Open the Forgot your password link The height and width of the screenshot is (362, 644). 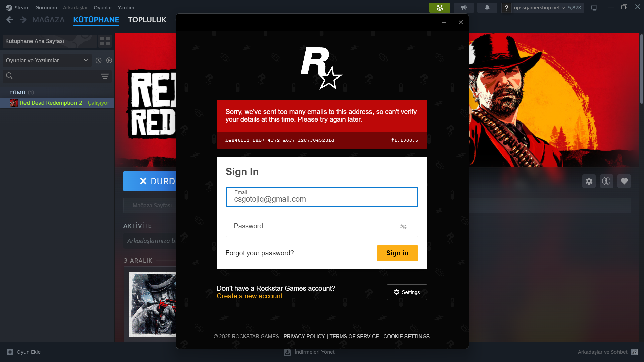[259, 253]
